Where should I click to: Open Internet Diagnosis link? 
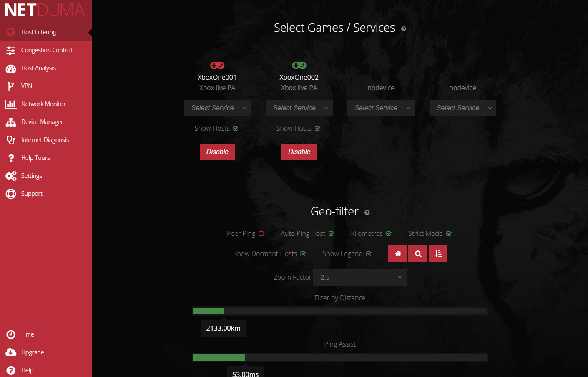[x=46, y=140]
